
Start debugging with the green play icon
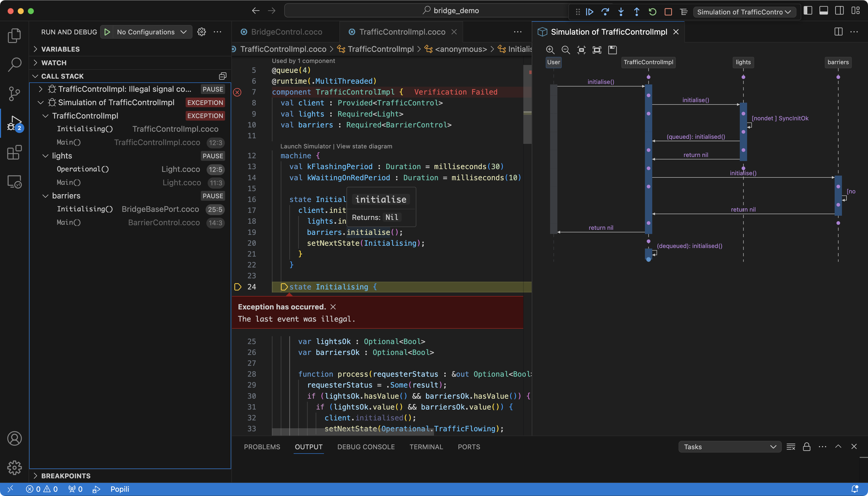pos(107,32)
